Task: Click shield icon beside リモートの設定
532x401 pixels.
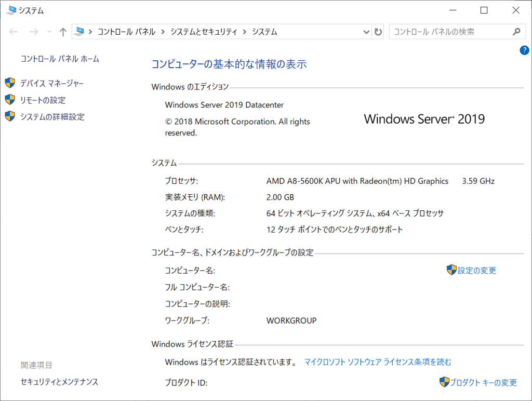Action: [x=10, y=100]
